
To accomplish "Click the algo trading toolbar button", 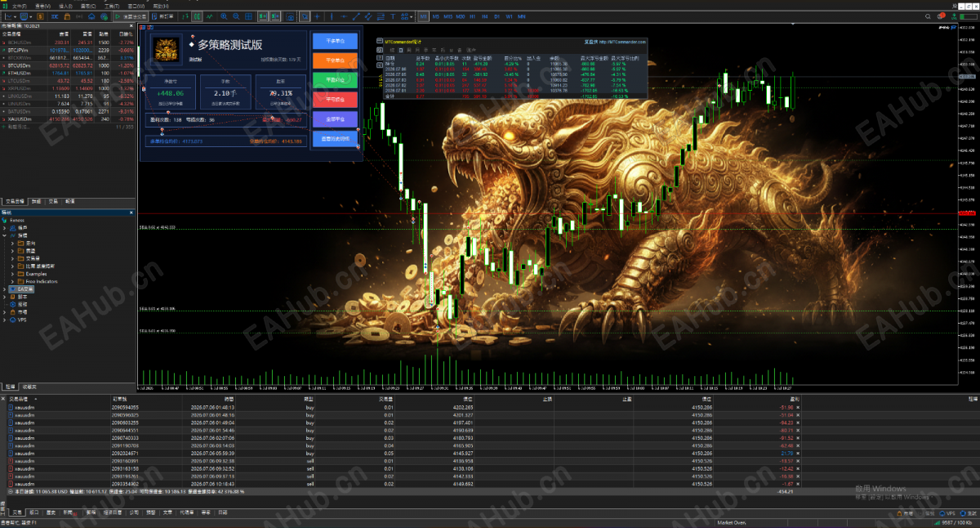I will (131, 16).
